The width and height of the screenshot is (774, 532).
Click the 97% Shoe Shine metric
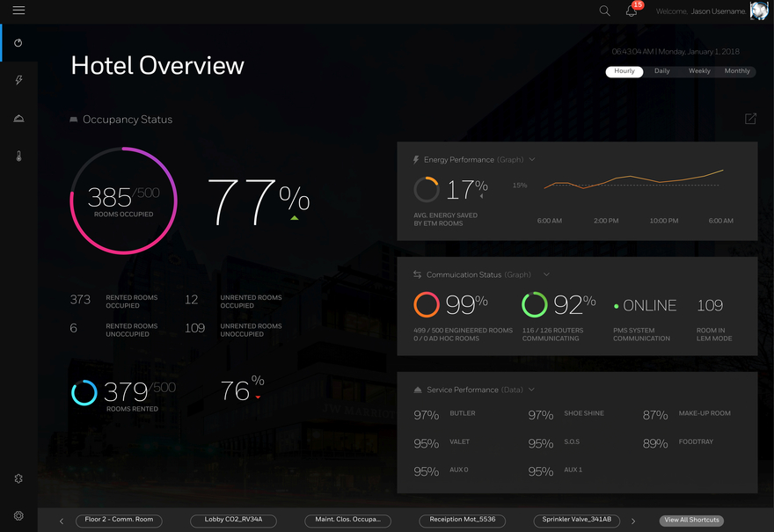pyautogui.click(x=566, y=414)
